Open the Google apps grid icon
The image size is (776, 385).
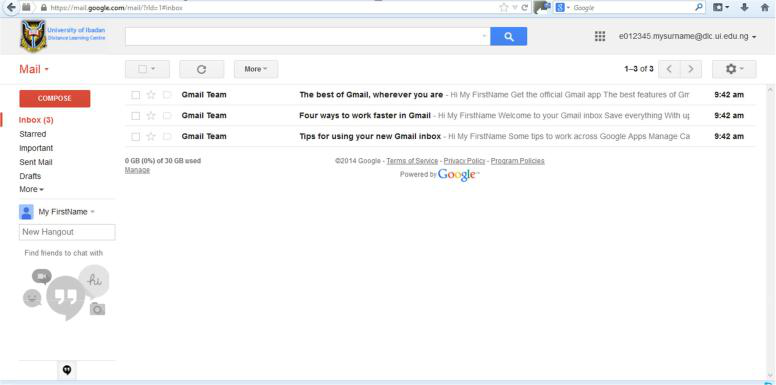pyautogui.click(x=600, y=37)
